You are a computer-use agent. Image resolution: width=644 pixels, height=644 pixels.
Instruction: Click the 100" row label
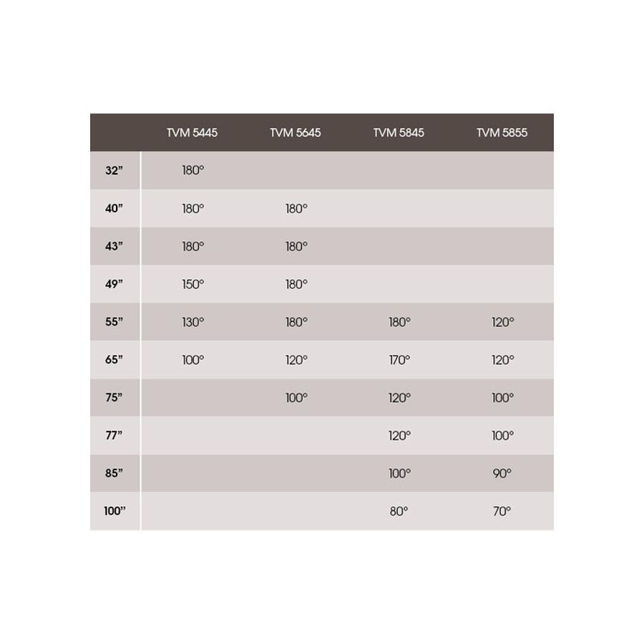(114, 511)
